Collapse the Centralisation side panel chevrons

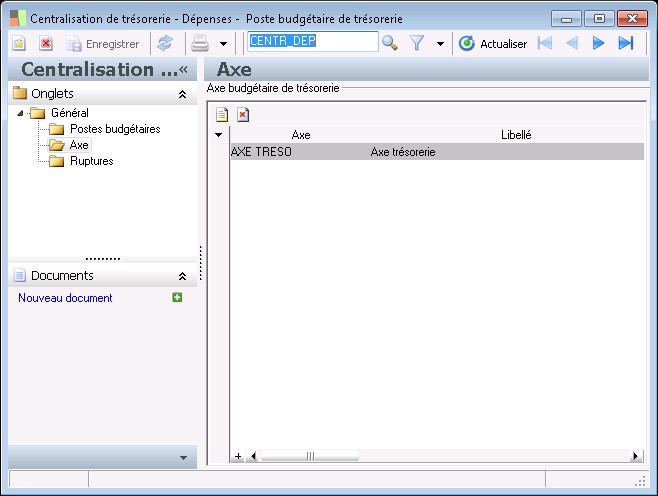183,70
